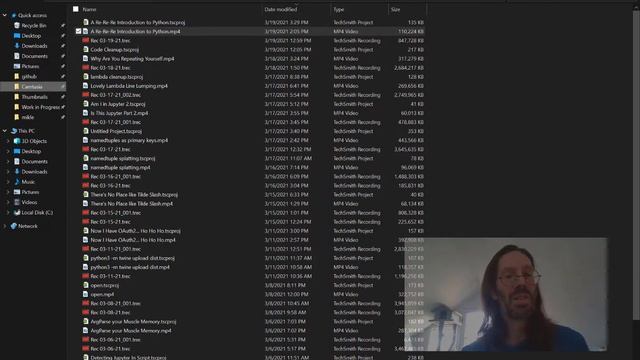Click the file icon of open.mp4
Viewport: 640px width, 360px height.
click(x=85, y=294)
